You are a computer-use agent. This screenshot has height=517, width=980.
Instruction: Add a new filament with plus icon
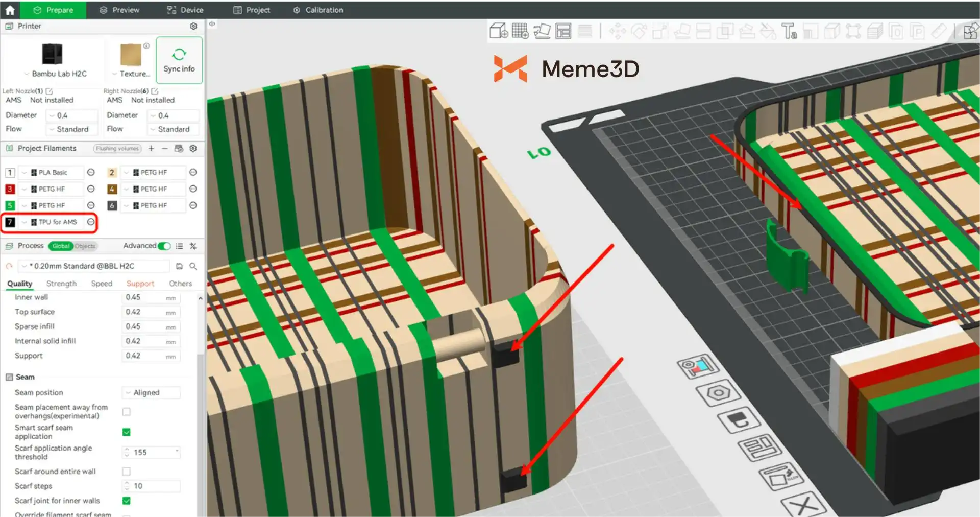(x=151, y=148)
